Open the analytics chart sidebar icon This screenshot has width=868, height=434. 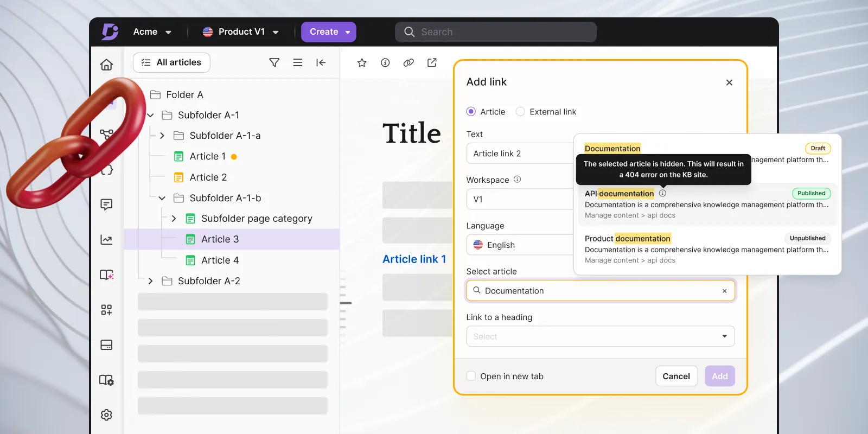click(x=106, y=240)
